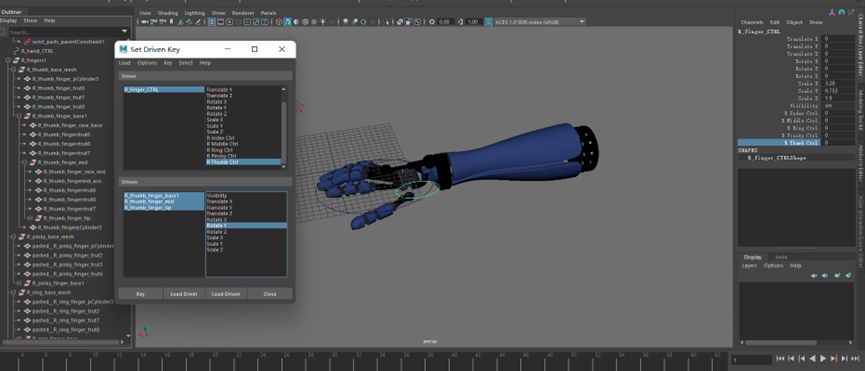Click gamma control icon
865x371 pixels.
click(x=460, y=22)
